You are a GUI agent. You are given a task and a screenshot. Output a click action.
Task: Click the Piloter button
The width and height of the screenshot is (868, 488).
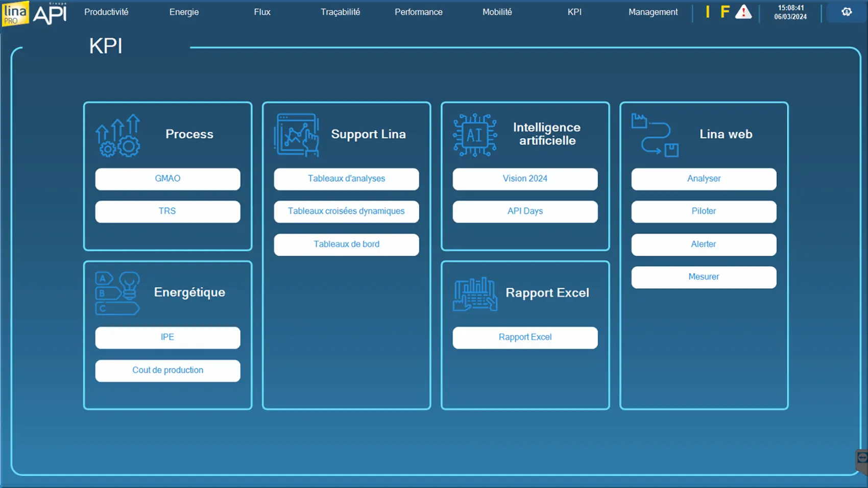pyautogui.click(x=704, y=211)
